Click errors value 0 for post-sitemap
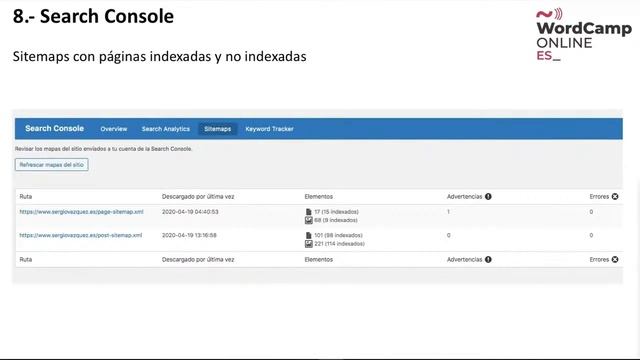The width and height of the screenshot is (640, 360). click(591, 236)
